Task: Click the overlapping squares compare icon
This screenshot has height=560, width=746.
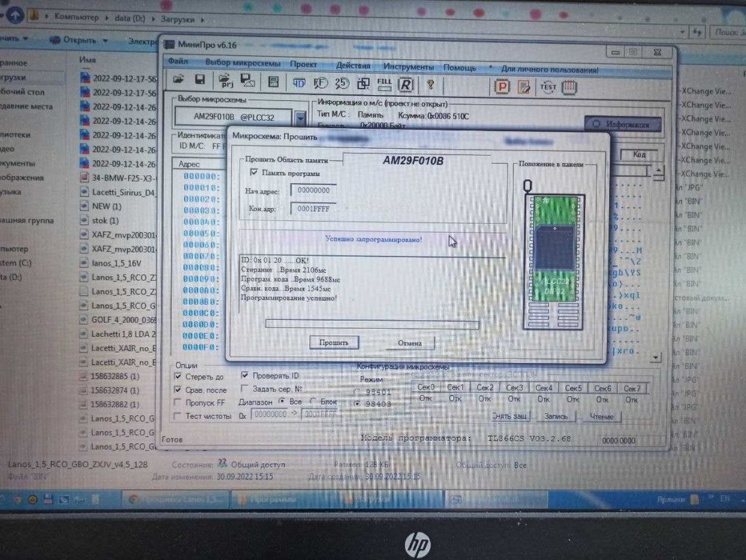Action: [363, 84]
